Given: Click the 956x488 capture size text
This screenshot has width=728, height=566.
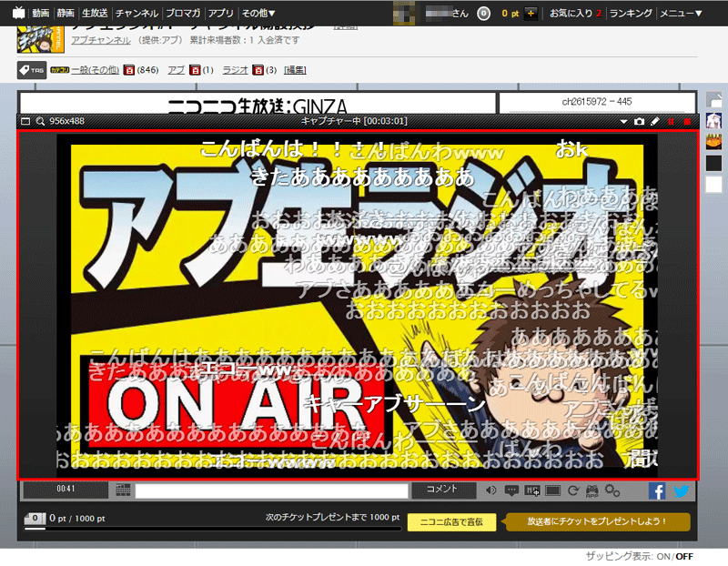Looking at the screenshot, I should point(66,121).
